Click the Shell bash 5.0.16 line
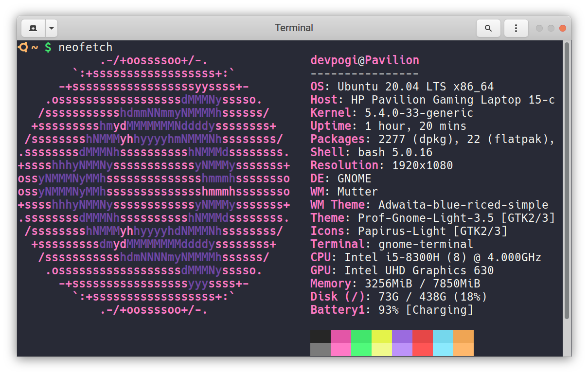Screen dimensions: 588x375 372,152
